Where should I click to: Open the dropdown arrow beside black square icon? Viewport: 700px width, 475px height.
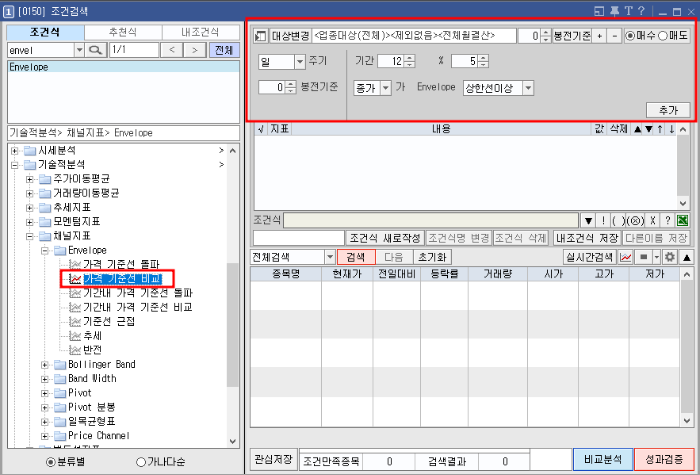click(x=656, y=257)
